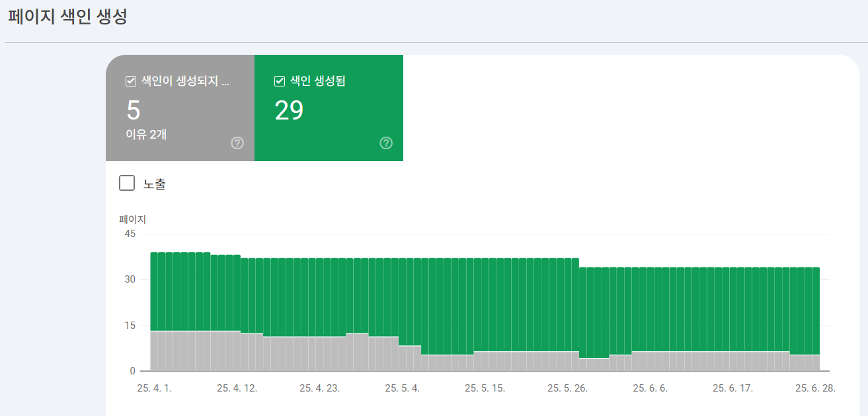Click the 25. 6. 17. date label
The height and width of the screenshot is (416, 868).
[x=732, y=388]
